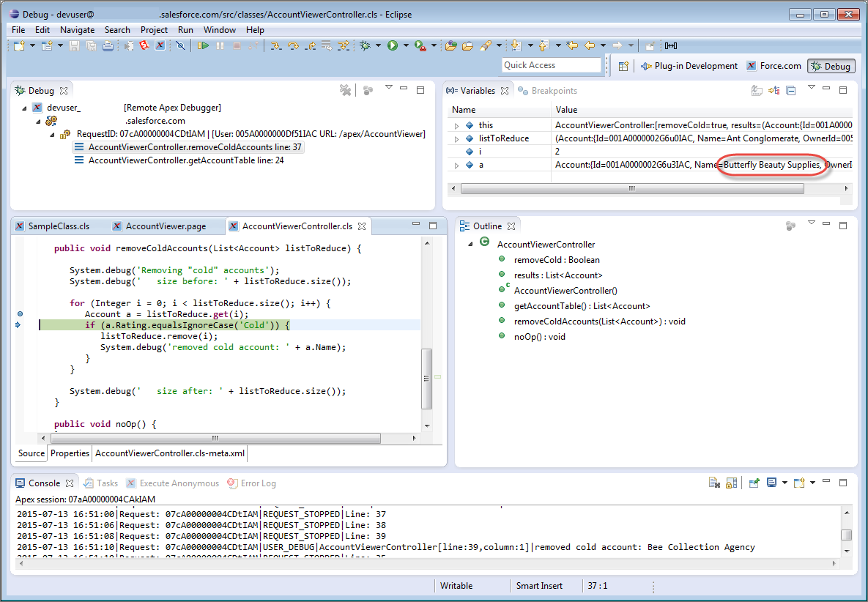Switch to the Plug-in Development perspective
This screenshot has height=602, width=868.
689,66
